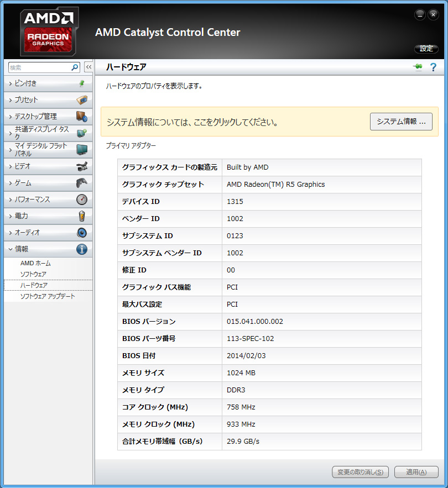Click the AMD Radeon(TM) R5 Graphics value
448x488 pixels.
point(276,185)
